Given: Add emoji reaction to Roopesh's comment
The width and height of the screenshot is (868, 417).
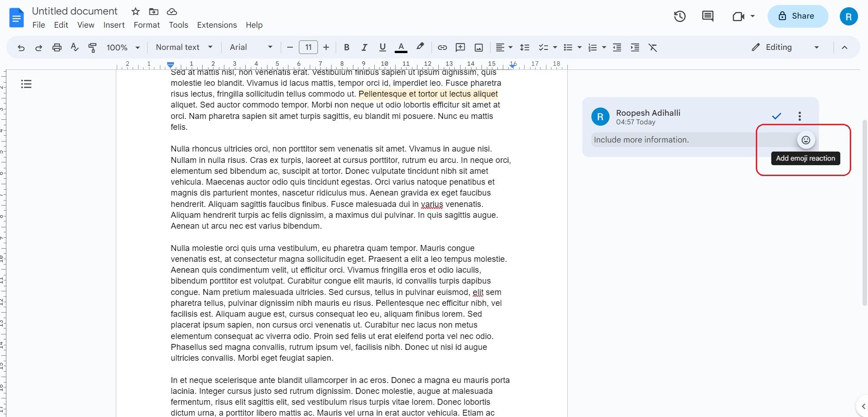Looking at the screenshot, I should (806, 140).
